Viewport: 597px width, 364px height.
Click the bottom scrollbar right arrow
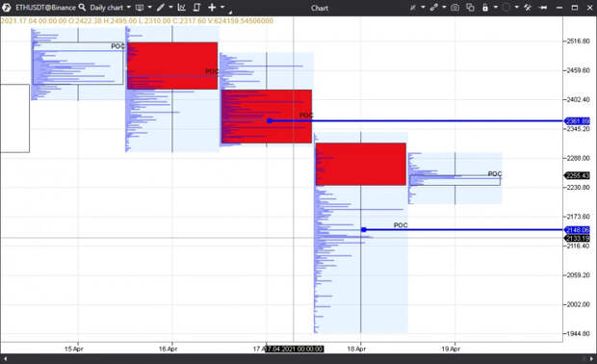(591, 358)
